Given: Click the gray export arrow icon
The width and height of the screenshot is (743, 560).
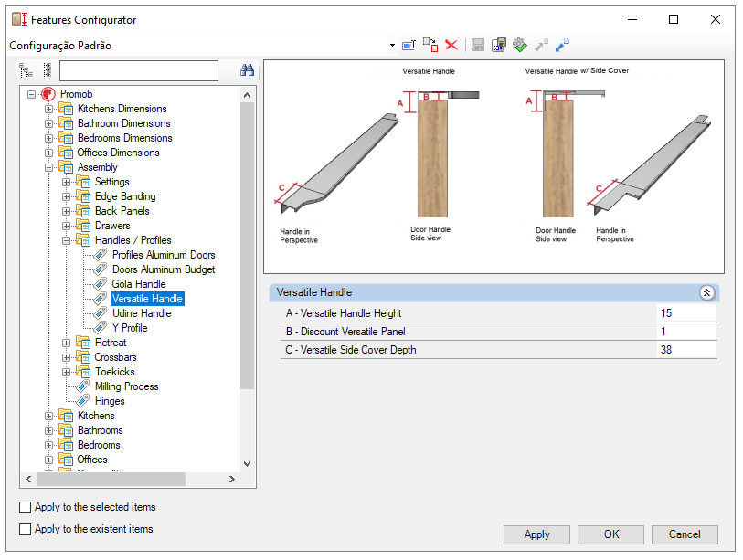Looking at the screenshot, I should click(541, 45).
